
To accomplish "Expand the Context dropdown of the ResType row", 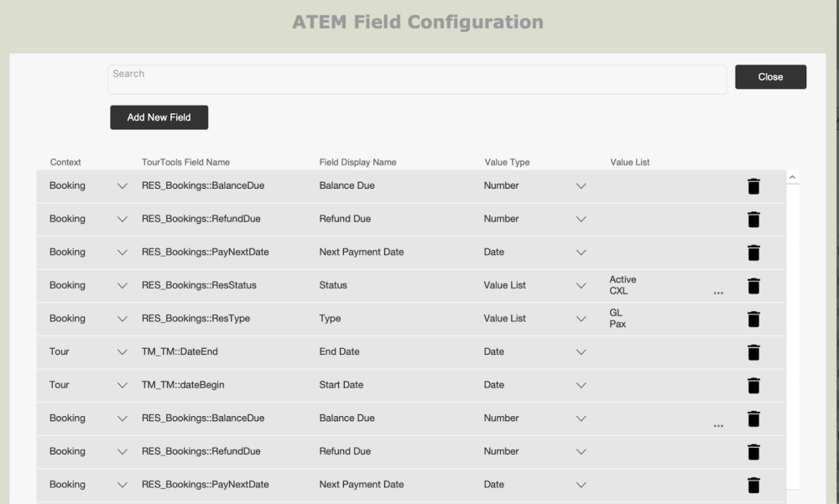I will click(x=122, y=319).
